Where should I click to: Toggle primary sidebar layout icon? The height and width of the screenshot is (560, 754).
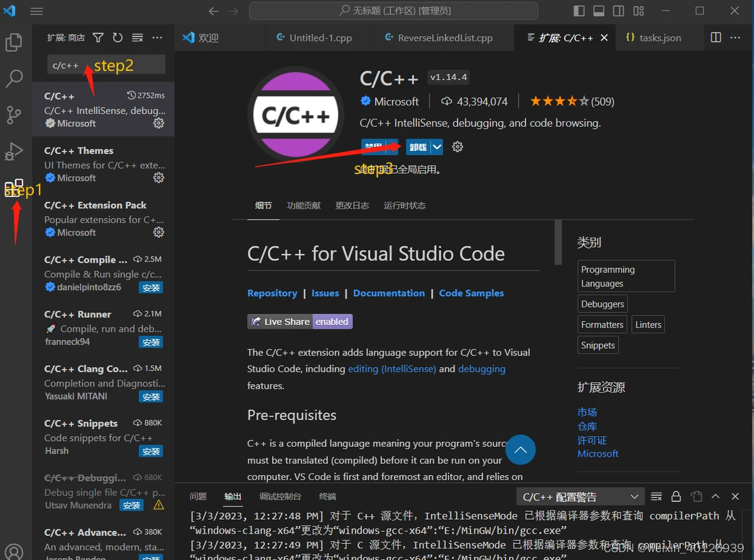(579, 11)
